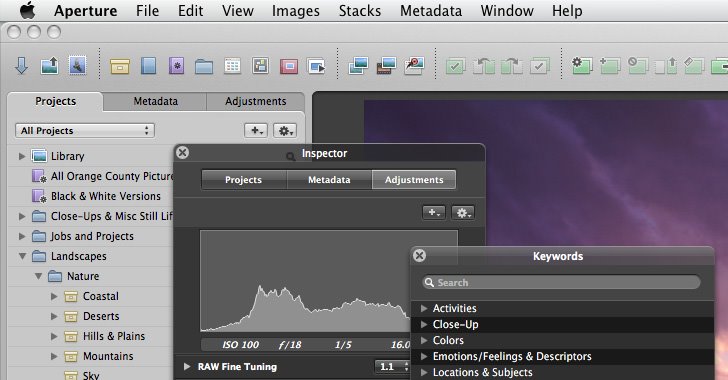The height and width of the screenshot is (380, 728).
Task: Expand Locations & Subjects keyword group
Action: coord(423,372)
